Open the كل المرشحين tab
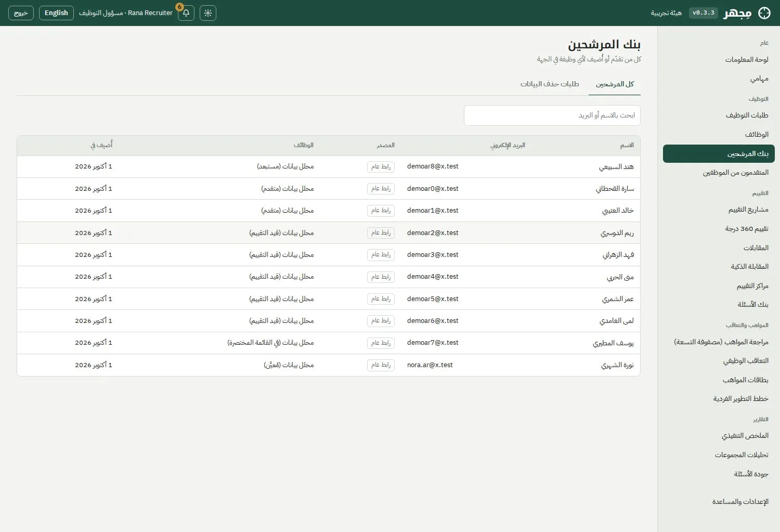Image resolution: width=780 pixels, height=532 pixels. point(615,84)
